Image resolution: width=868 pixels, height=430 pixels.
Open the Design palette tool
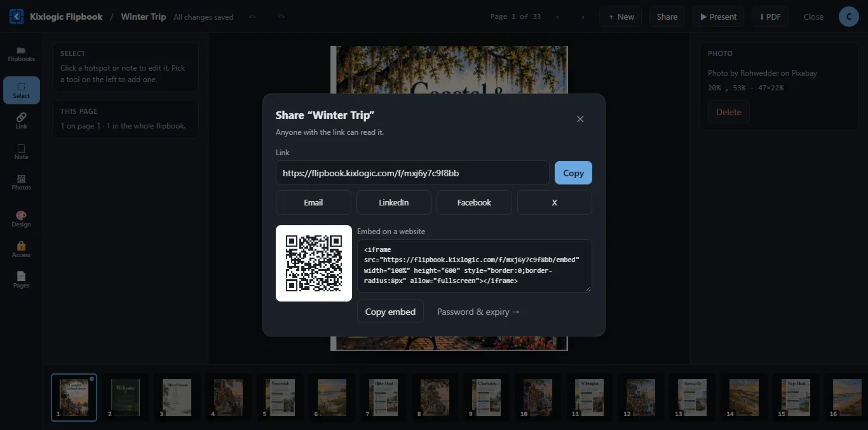click(x=21, y=219)
